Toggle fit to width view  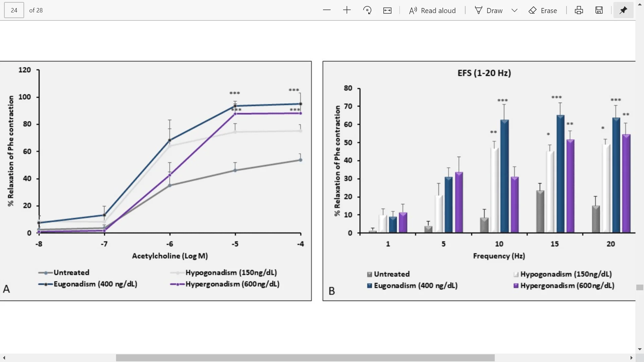click(387, 10)
